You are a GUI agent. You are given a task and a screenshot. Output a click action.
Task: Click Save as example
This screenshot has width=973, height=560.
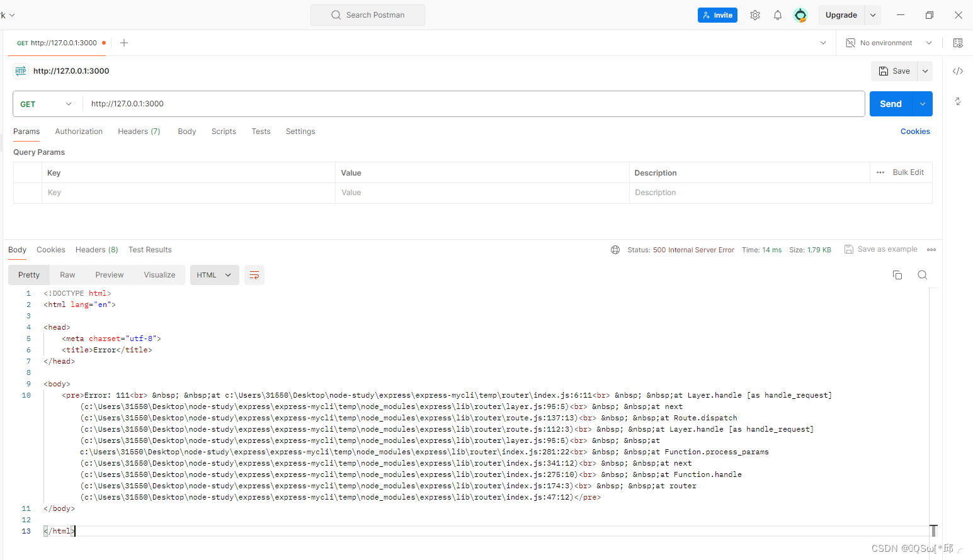tap(881, 249)
